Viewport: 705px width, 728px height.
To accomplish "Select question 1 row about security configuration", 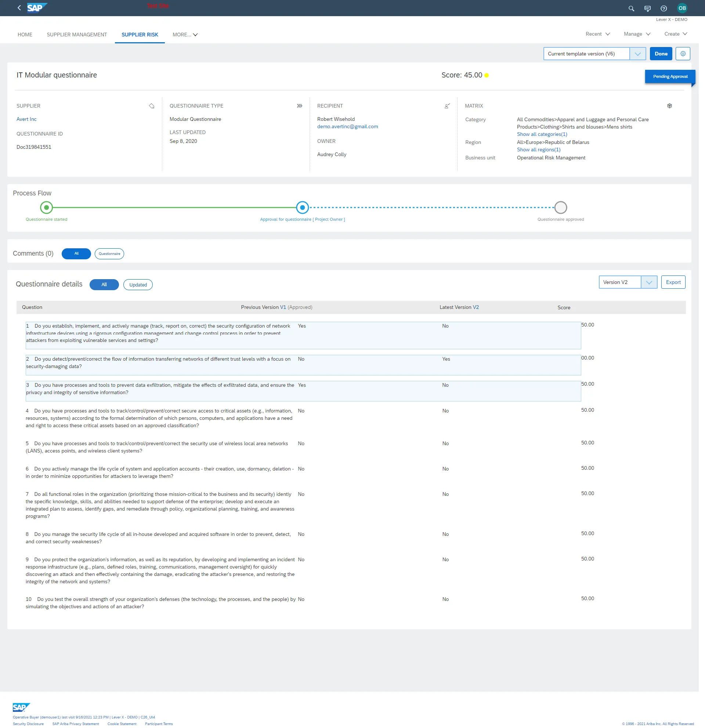I will [x=303, y=335].
